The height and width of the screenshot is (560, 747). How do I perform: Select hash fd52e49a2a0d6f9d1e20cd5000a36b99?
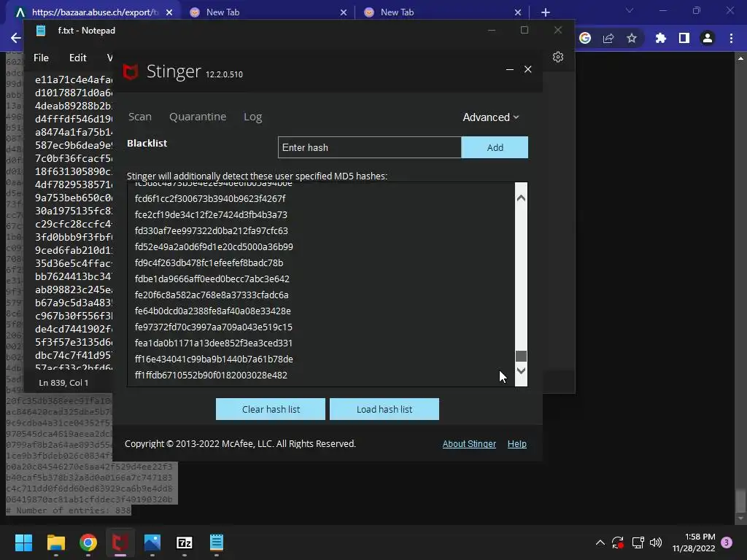(214, 246)
